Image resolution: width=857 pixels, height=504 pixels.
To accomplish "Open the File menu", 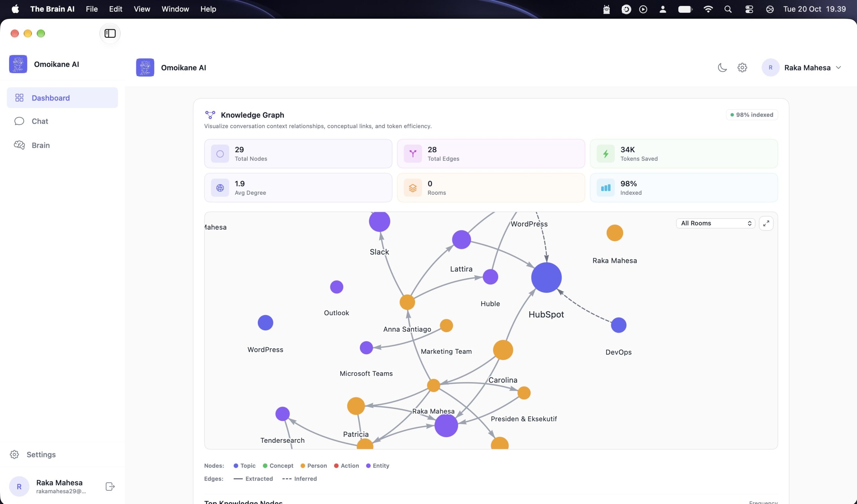I will [x=91, y=9].
